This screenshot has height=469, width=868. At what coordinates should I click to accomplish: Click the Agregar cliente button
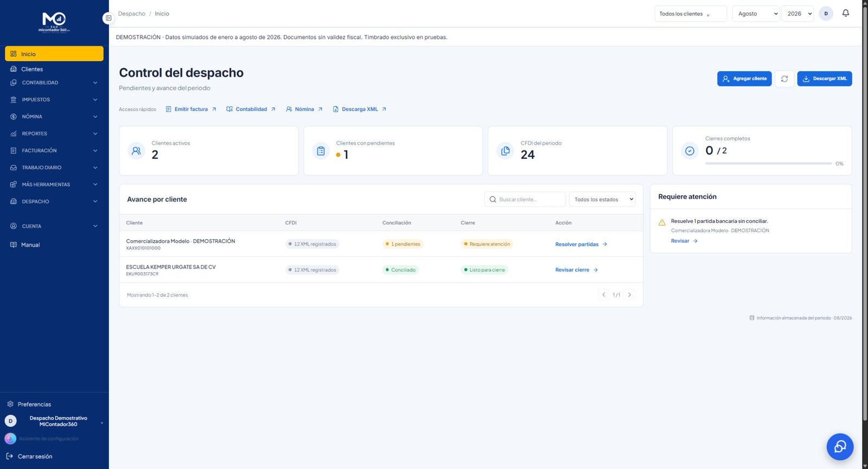coord(744,79)
